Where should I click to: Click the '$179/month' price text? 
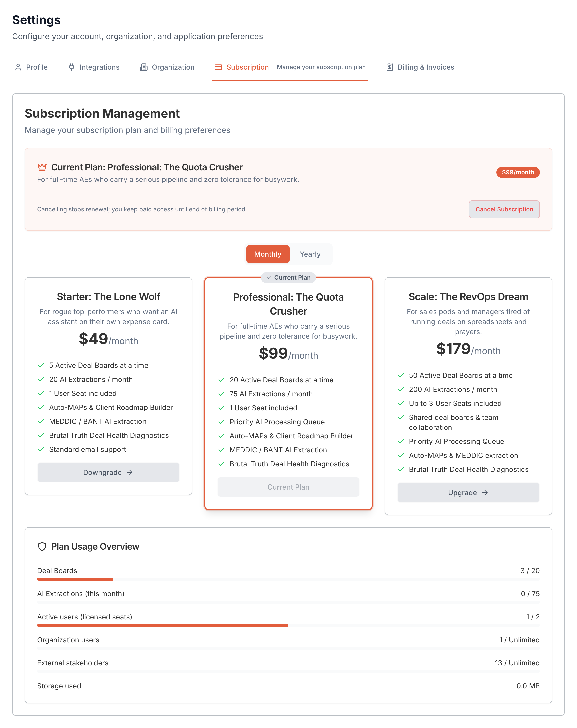pos(468,349)
